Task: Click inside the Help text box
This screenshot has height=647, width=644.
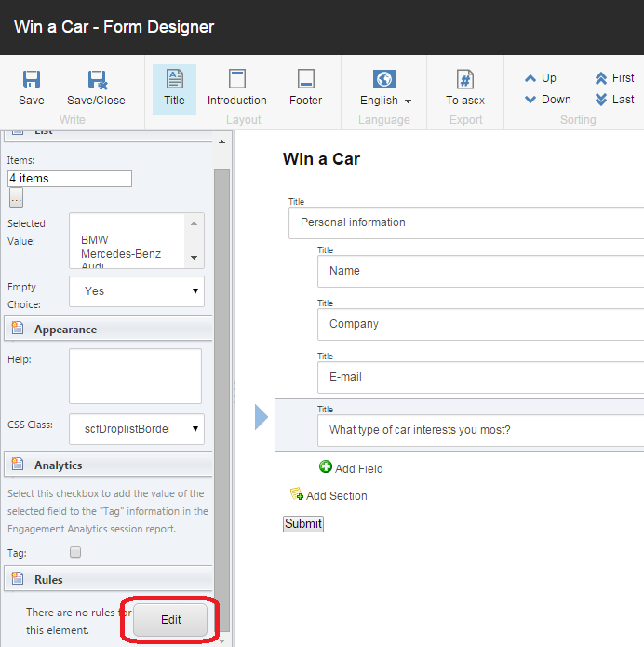Action: coord(135,376)
